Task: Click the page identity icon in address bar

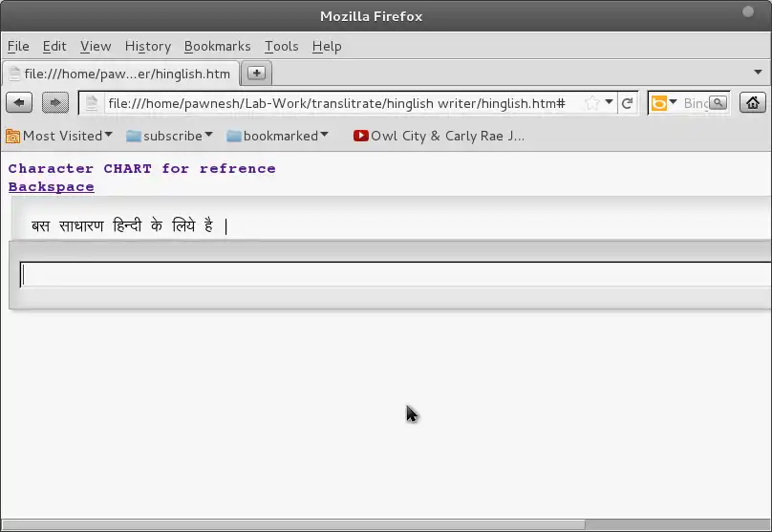Action: (x=91, y=103)
